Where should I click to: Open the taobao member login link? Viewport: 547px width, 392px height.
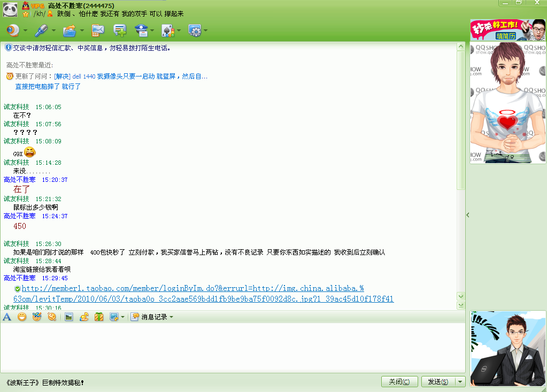tap(192, 288)
